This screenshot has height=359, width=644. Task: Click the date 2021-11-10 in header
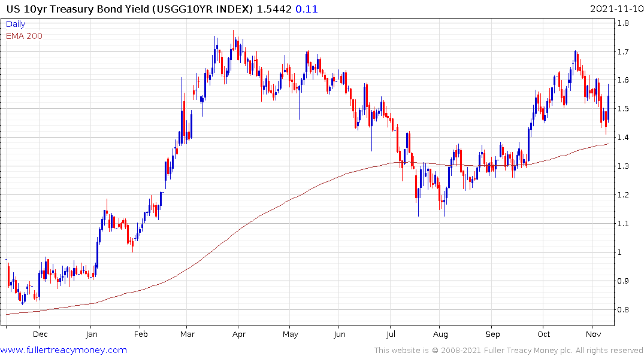tap(616, 9)
